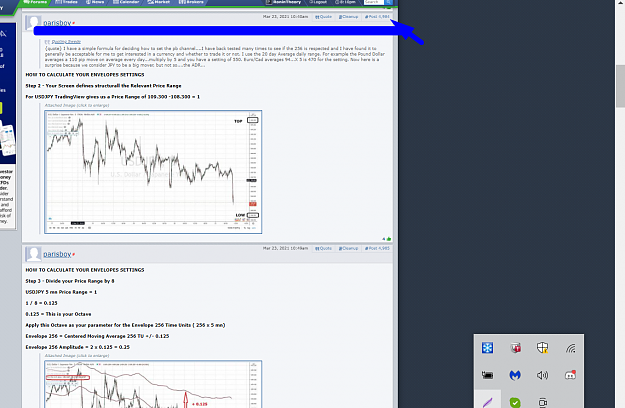Click the blue search magnifier button
Image resolution: width=625 pixels, height=408 pixels.
[389, 2]
